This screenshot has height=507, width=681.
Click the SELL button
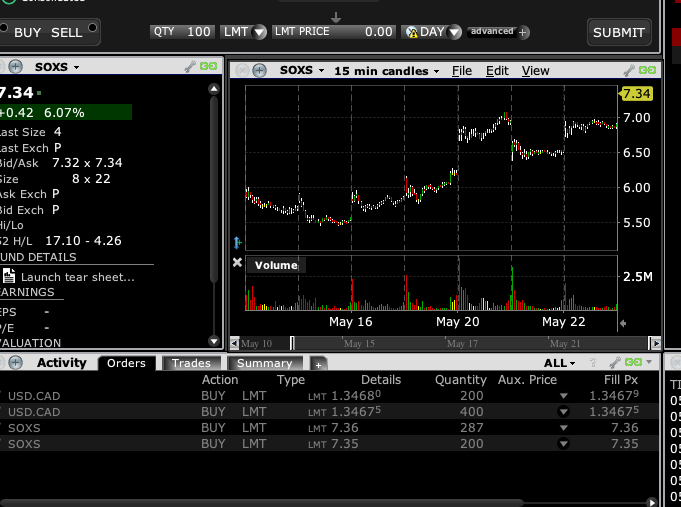click(x=67, y=32)
